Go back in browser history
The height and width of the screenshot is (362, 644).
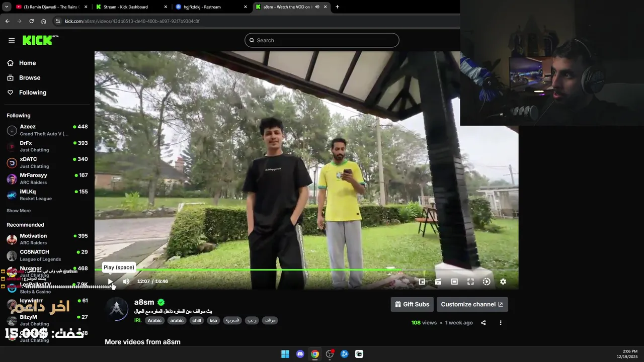click(7, 21)
